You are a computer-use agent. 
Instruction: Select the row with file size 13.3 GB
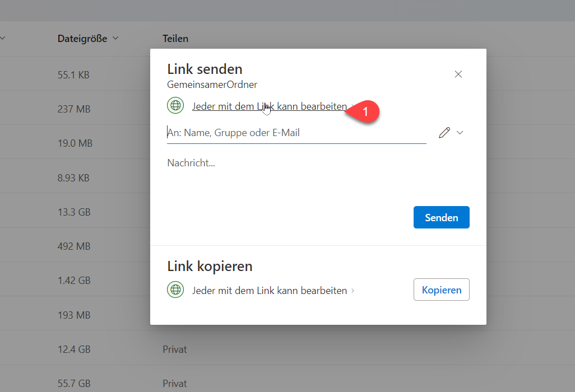(74, 212)
